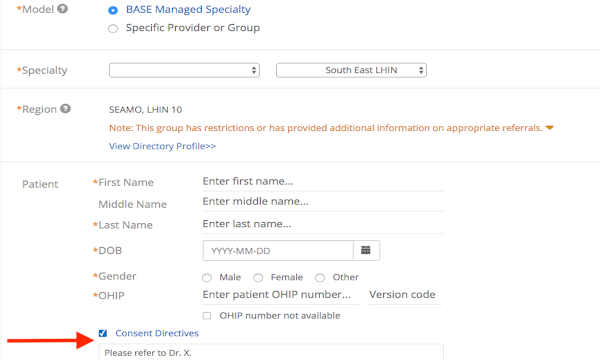Viewport: 600px width, 360px height.
Task: Select Specific Provider or Group option
Action: coord(113,29)
